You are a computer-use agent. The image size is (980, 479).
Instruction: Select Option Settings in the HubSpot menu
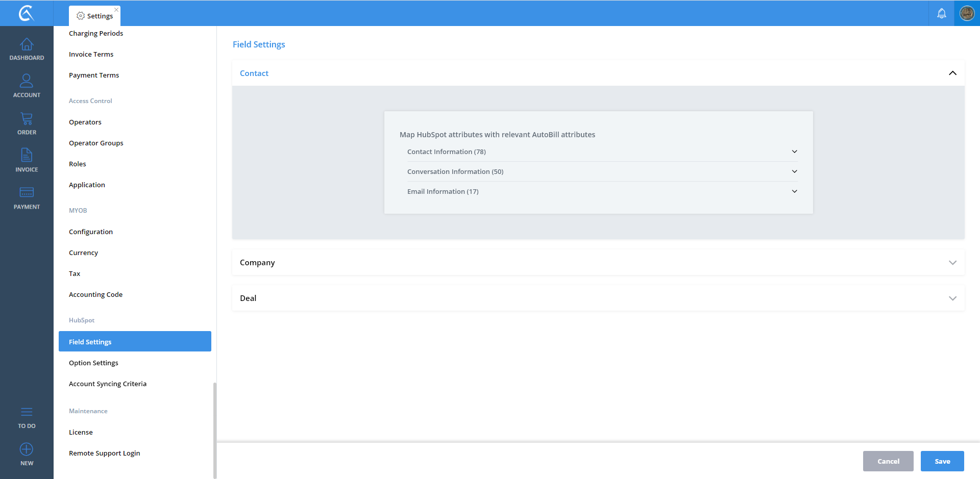click(x=93, y=363)
